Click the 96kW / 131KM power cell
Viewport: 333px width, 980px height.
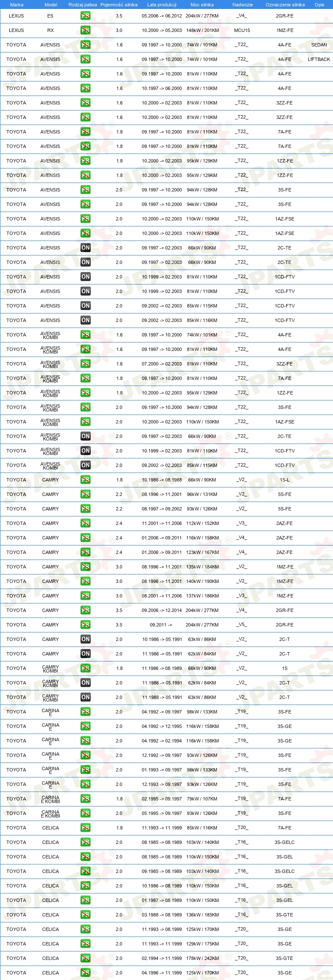(x=202, y=494)
